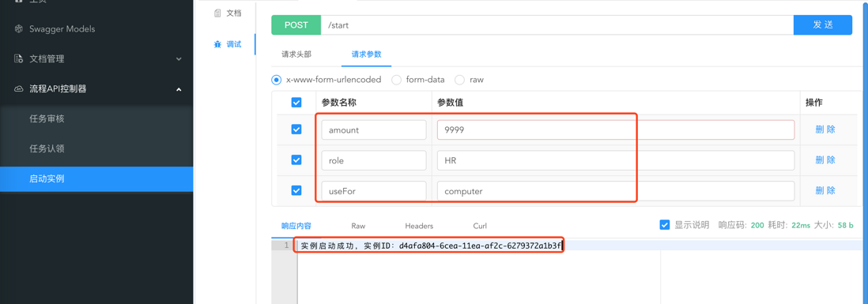The image size is (868, 304).
Task: Click the role parameter name field
Action: pyautogui.click(x=374, y=160)
